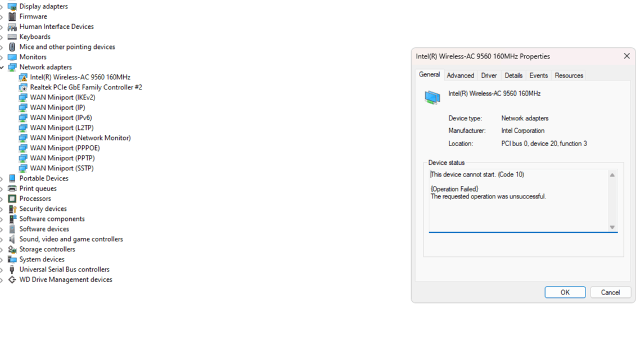Click the WAN Miniport (IP) adapter icon
644x362 pixels.
23,107
